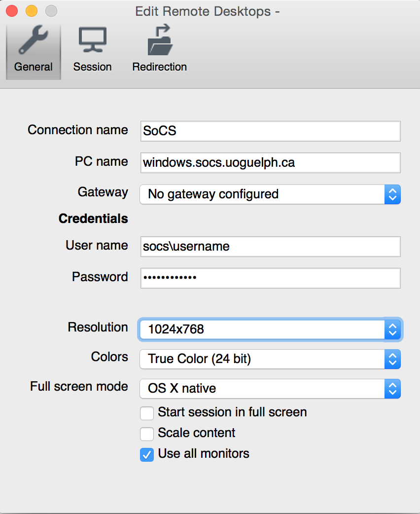Focus the User name field
The image size is (420, 514).
[270, 246]
